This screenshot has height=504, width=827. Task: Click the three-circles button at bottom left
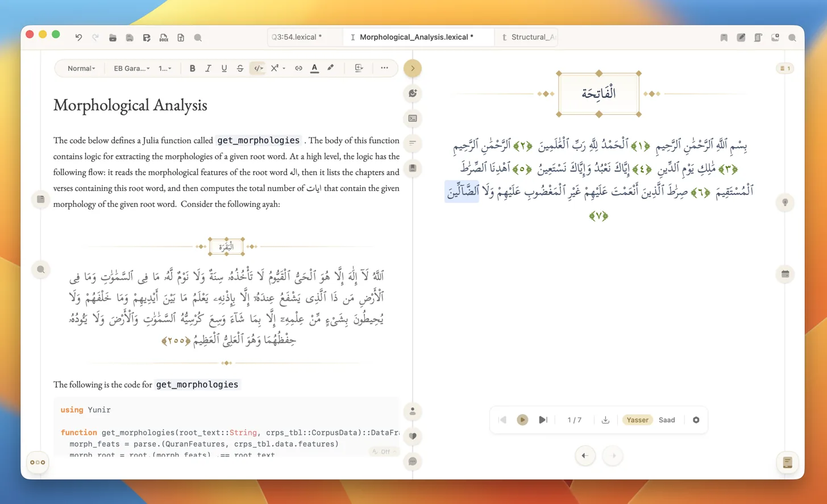pos(38,463)
